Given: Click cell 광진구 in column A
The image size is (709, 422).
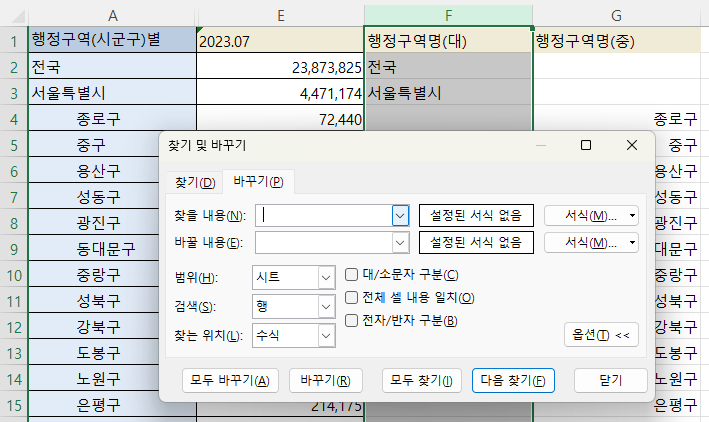Looking at the screenshot, I should pyautogui.click(x=94, y=223).
